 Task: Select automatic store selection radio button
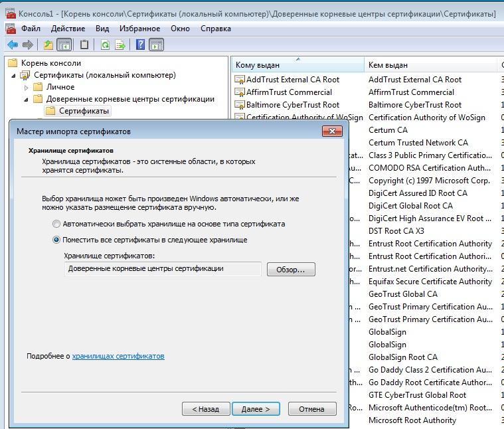(56, 224)
